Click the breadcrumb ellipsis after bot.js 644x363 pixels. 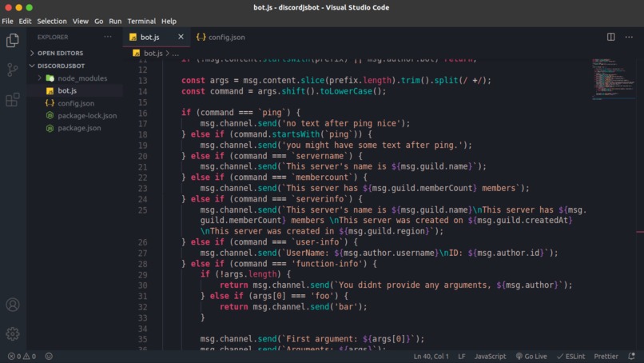[x=175, y=54]
